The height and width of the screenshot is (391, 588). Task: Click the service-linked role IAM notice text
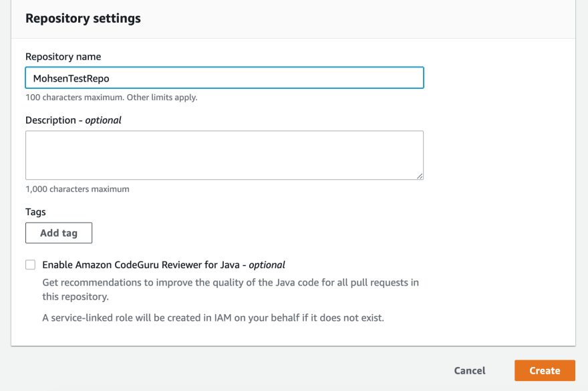click(213, 318)
